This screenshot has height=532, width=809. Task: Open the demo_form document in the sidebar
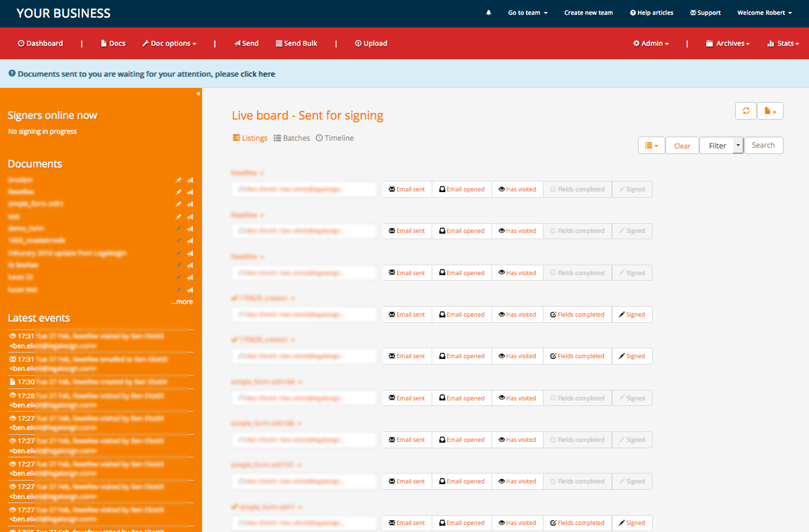26,229
